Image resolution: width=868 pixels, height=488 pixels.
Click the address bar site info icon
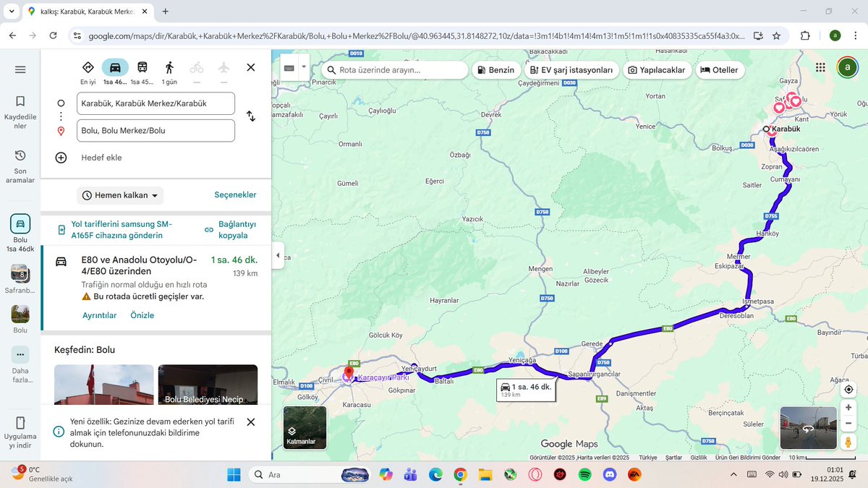coord(77,35)
